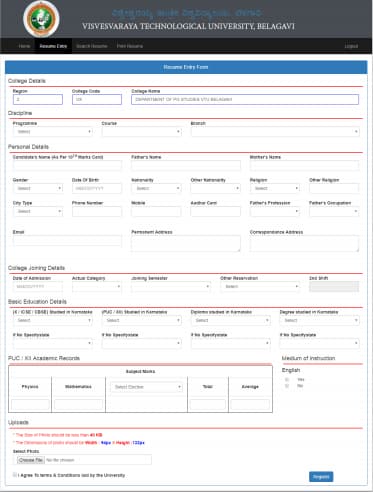Open the Home menu item
Screen dimensions: 373x492
click(24, 46)
